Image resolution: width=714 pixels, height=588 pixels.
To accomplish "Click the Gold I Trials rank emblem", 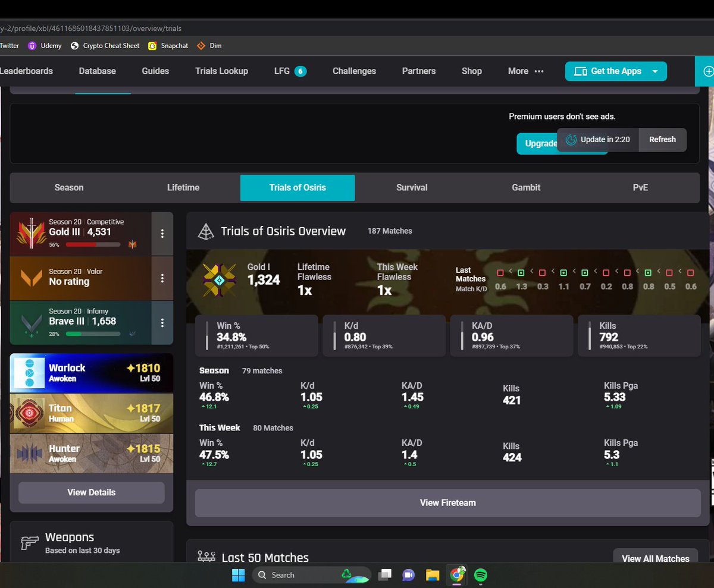I will click(x=219, y=279).
